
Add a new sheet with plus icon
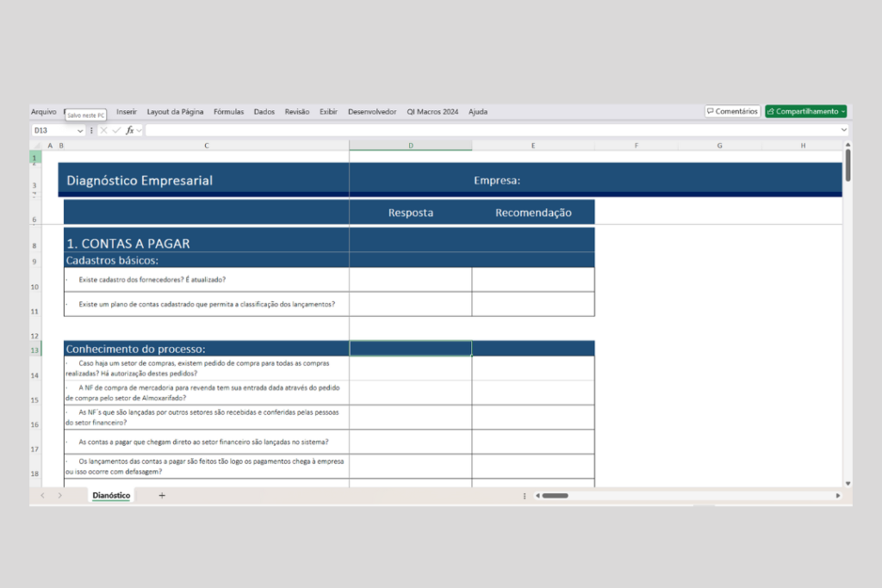pos(162,496)
